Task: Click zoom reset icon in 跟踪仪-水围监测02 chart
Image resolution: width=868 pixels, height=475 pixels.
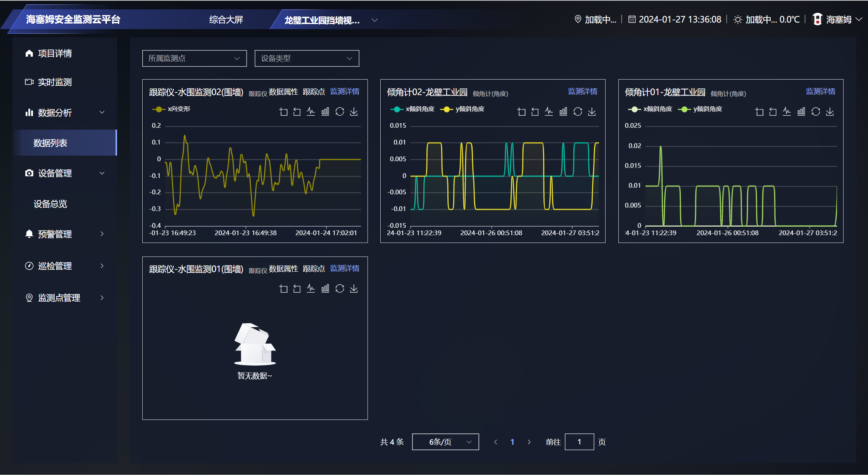Action: [297, 112]
